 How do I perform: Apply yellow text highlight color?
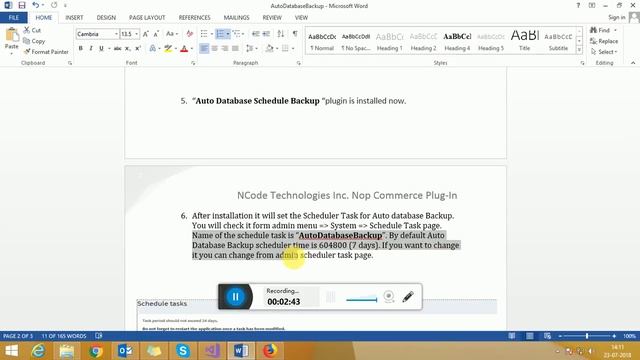click(168, 49)
